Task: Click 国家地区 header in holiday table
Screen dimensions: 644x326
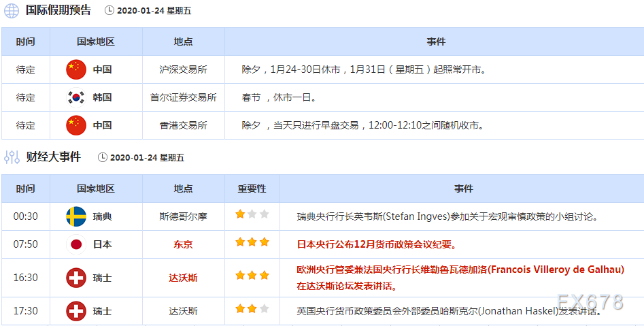Action: click(x=96, y=42)
